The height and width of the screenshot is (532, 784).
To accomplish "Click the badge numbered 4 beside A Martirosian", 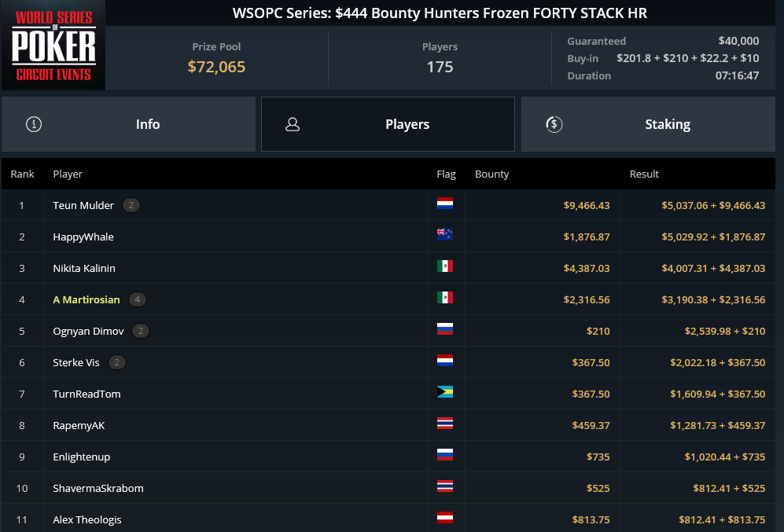I will coord(138,299).
